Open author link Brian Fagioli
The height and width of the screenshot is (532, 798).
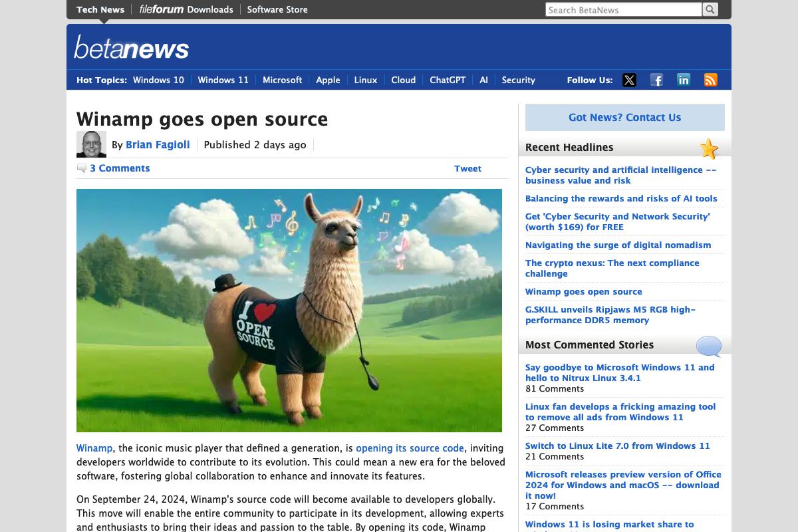158,145
